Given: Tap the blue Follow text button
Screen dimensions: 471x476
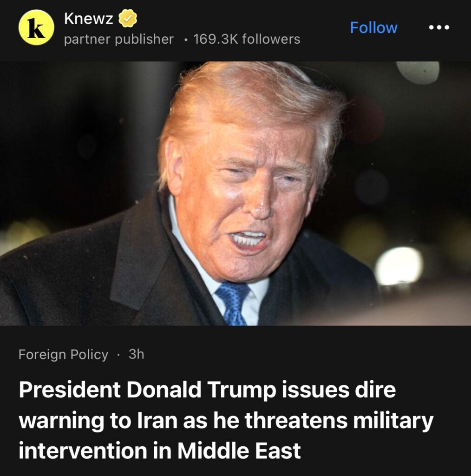Looking at the screenshot, I should pyautogui.click(x=373, y=27).
